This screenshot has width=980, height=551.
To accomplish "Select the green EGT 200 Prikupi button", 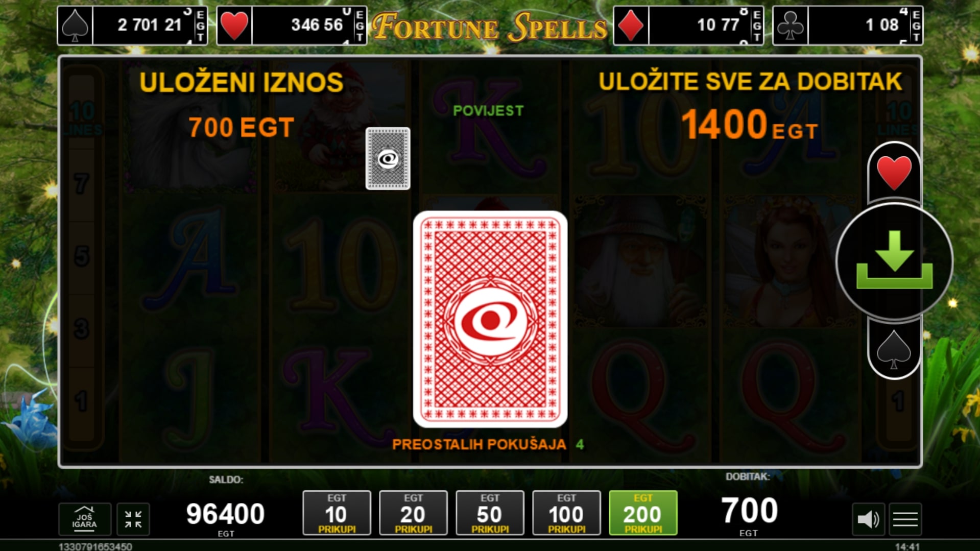I will click(643, 513).
